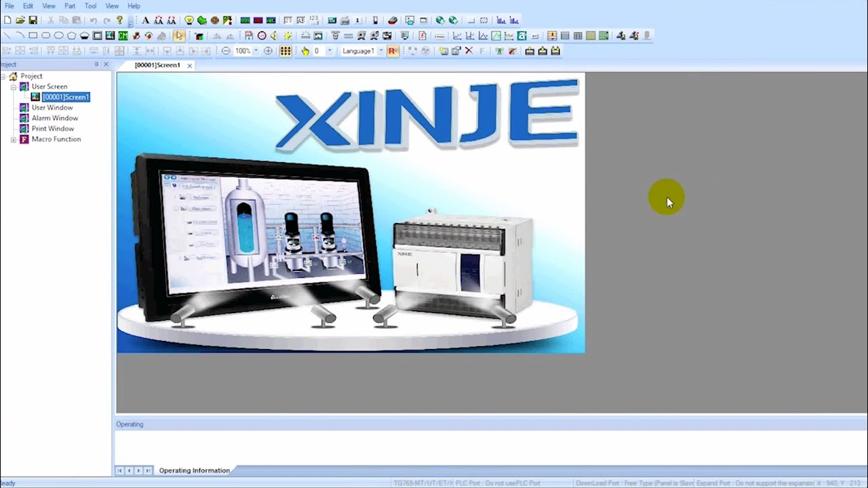Select [00001]Screen1 in the project tree

66,97
